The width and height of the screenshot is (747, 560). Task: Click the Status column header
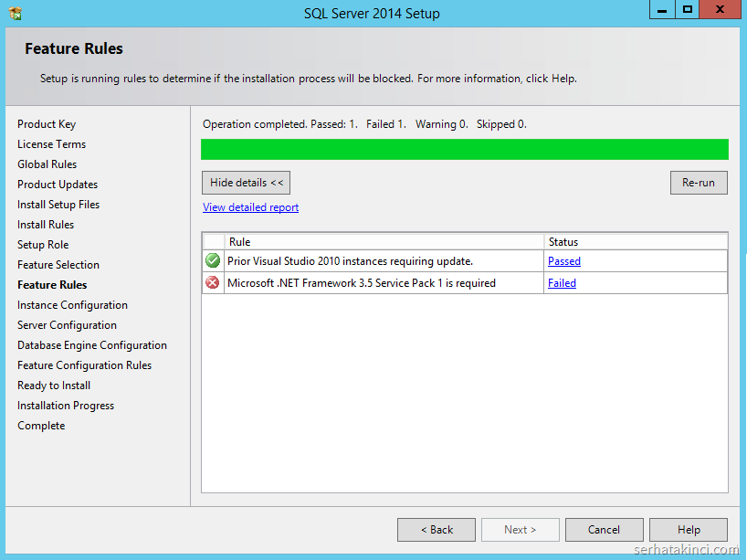pos(636,242)
